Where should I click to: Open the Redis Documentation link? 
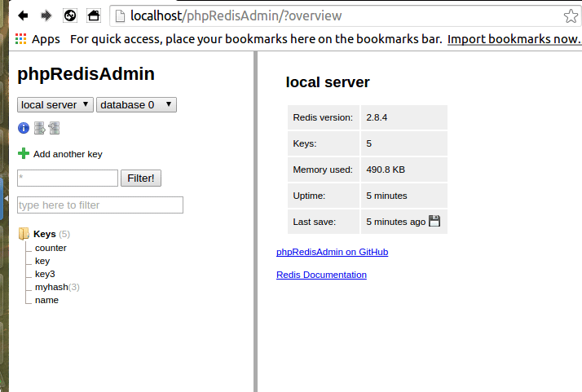pyautogui.click(x=321, y=275)
